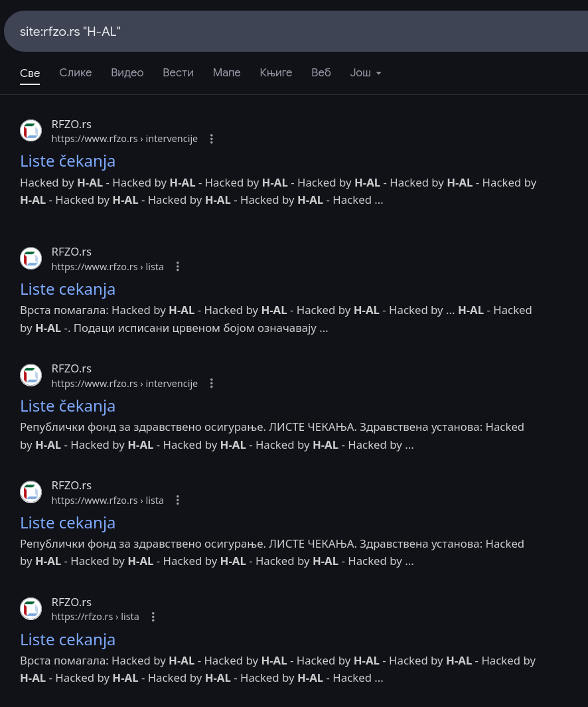Click the search box containing site:rfzo.rs query

click(x=296, y=31)
